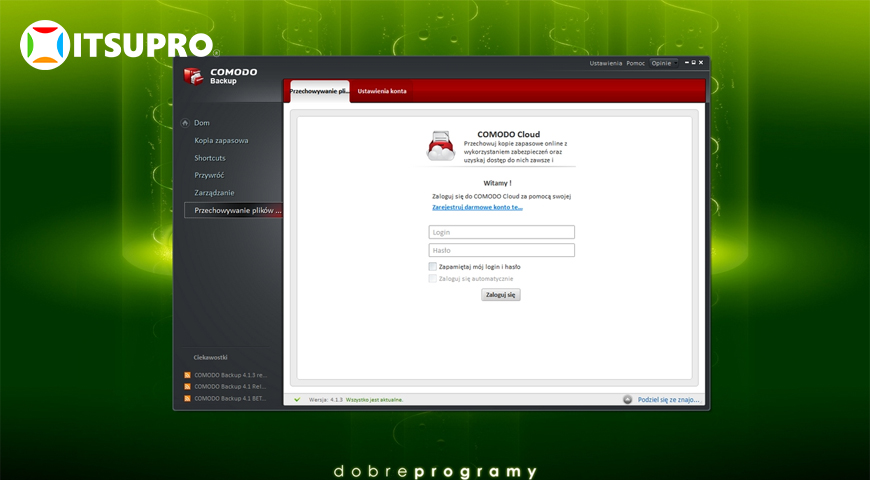Maximize the COMODO Backup window

(x=694, y=63)
